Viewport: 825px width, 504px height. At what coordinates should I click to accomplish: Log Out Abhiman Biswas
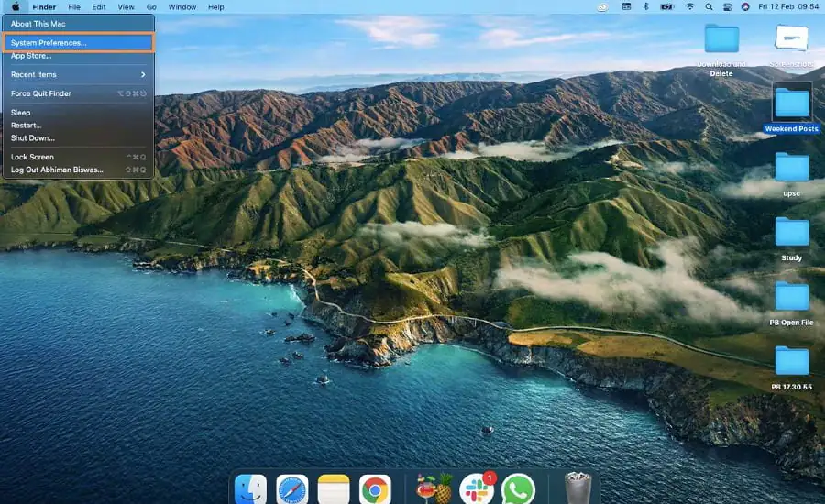click(57, 170)
